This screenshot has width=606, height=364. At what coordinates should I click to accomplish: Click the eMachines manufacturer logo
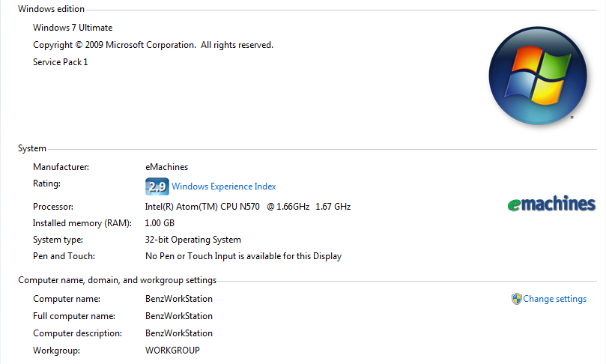coord(551,204)
